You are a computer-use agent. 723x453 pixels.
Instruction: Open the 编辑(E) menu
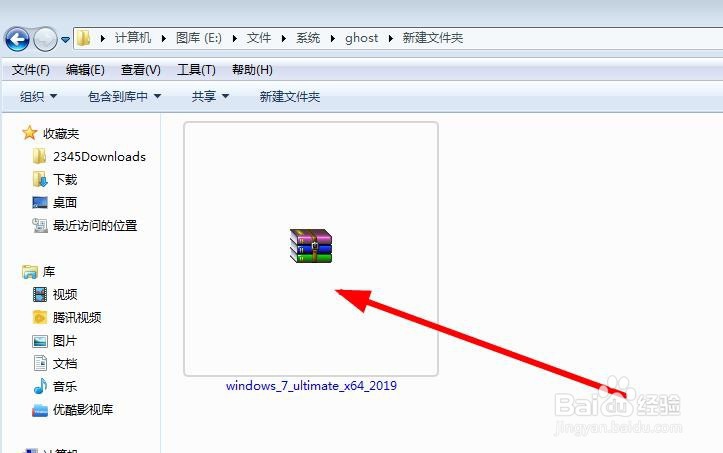[x=85, y=70]
